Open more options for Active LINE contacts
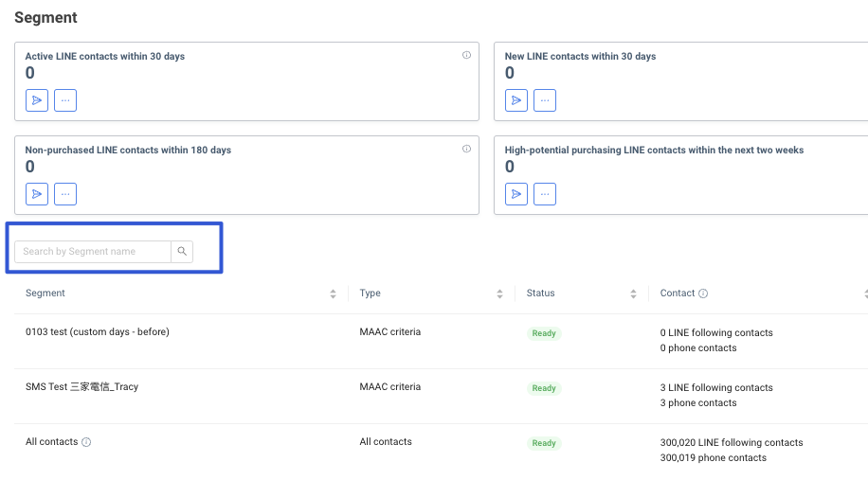The width and height of the screenshot is (868, 480). tap(65, 100)
